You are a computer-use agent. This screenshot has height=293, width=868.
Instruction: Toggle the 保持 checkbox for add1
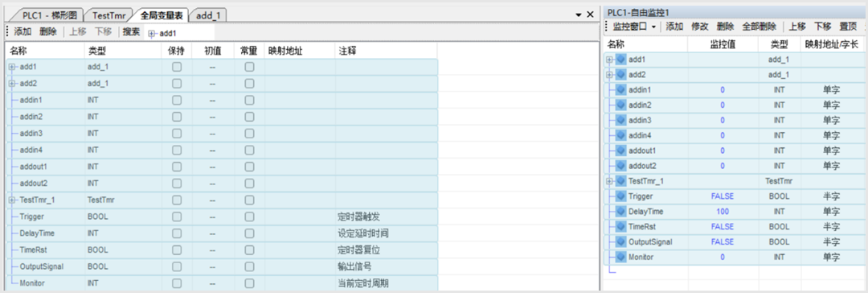[x=177, y=67]
